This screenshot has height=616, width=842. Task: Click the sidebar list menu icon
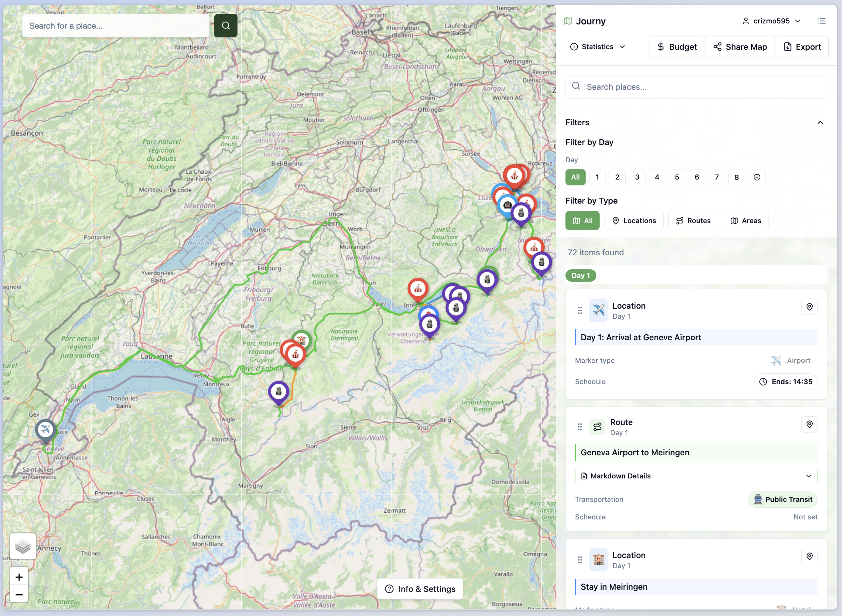click(x=821, y=21)
